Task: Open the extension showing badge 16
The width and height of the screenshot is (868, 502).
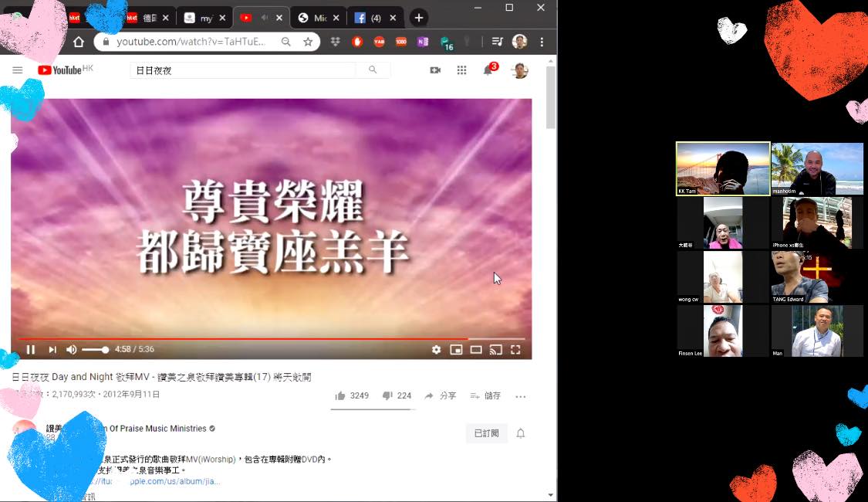Action: tap(446, 42)
